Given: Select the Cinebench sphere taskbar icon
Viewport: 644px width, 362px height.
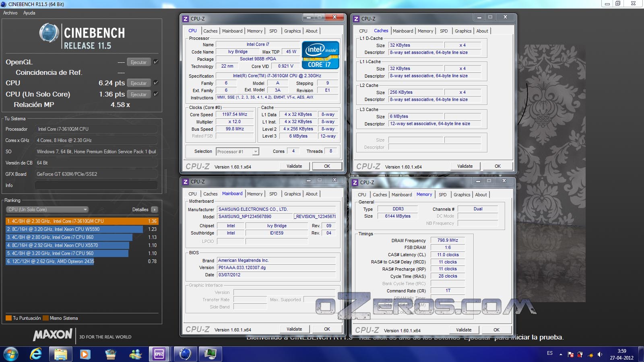Looking at the screenshot, I should point(185,354).
